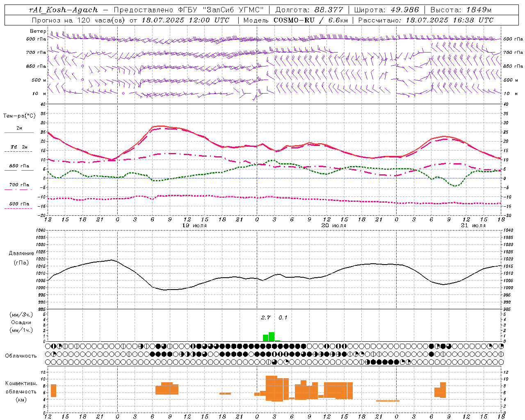Image resolution: width=525 pixels, height=420 pixels.
Task: Click the provider text ФГБУ "ЗапСиб УГМС"
Action: tap(222, 10)
